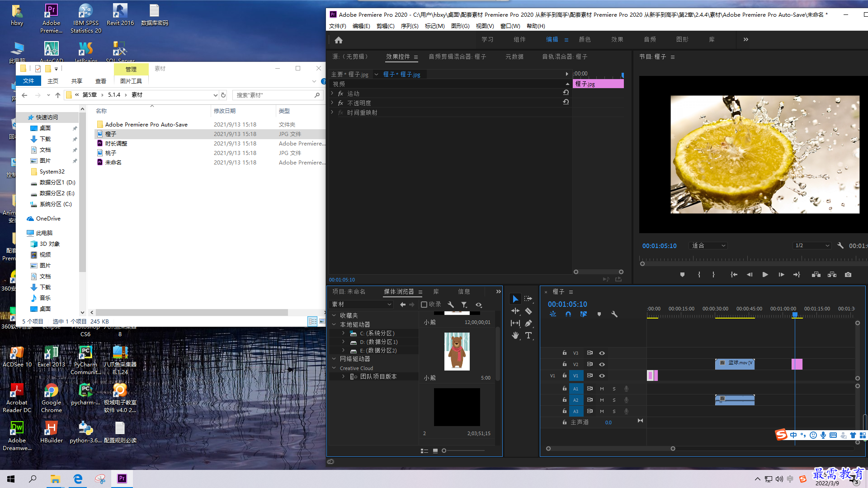The image size is (868, 488).
Task: Switch to the 效果 workspace tab
Action: click(617, 40)
